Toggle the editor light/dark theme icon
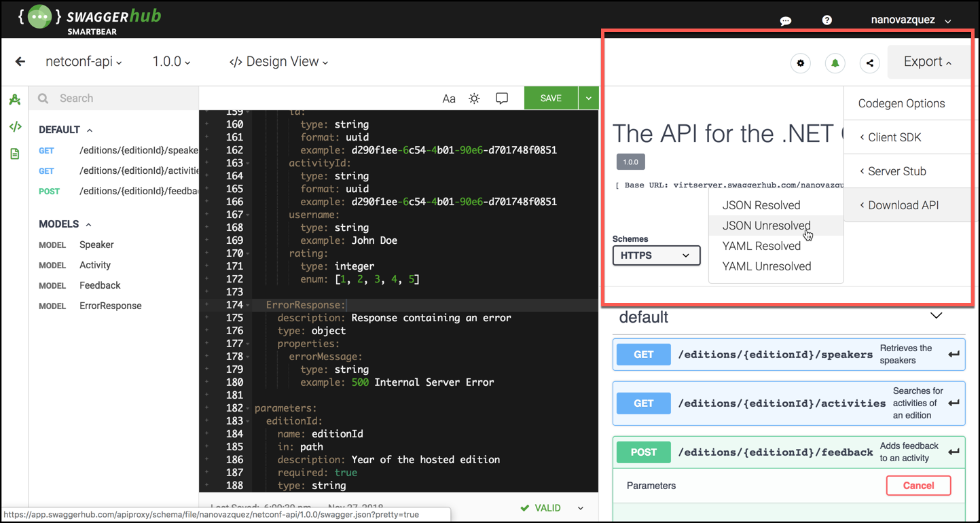The width and height of the screenshot is (980, 523). click(x=474, y=98)
